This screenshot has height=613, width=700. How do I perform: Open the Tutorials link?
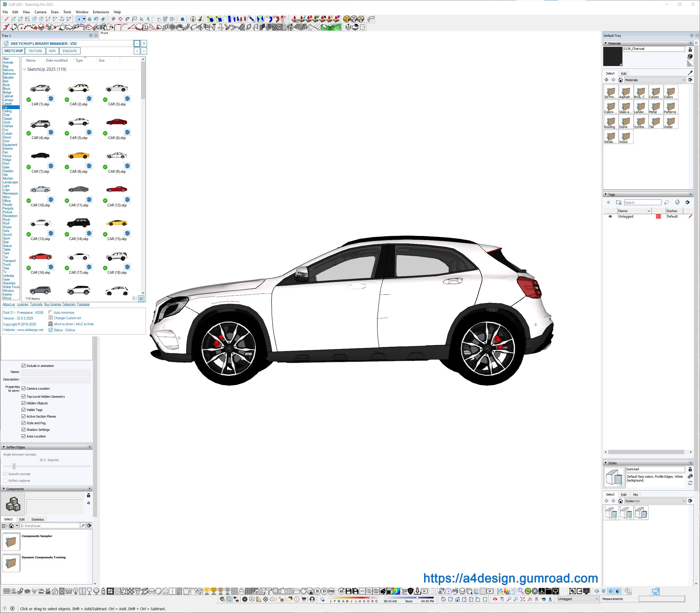coord(36,304)
